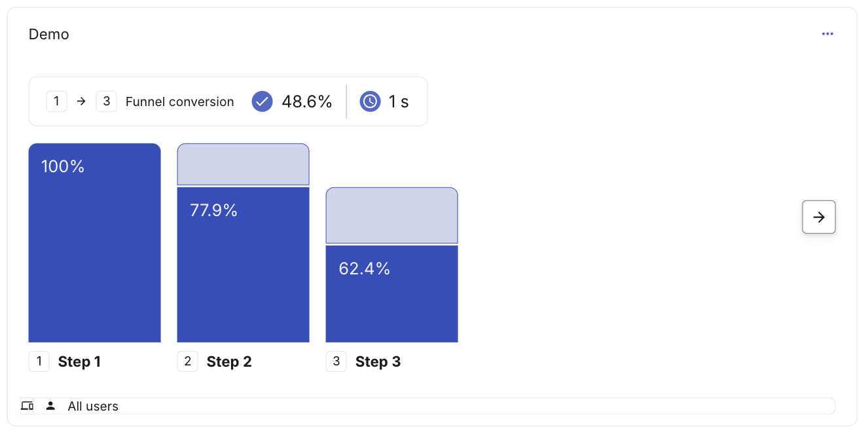
Task: Click the devices icon beside All users
Action: point(27,406)
